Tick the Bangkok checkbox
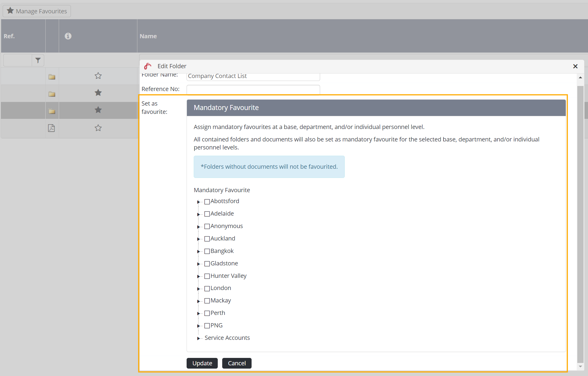 (207, 251)
